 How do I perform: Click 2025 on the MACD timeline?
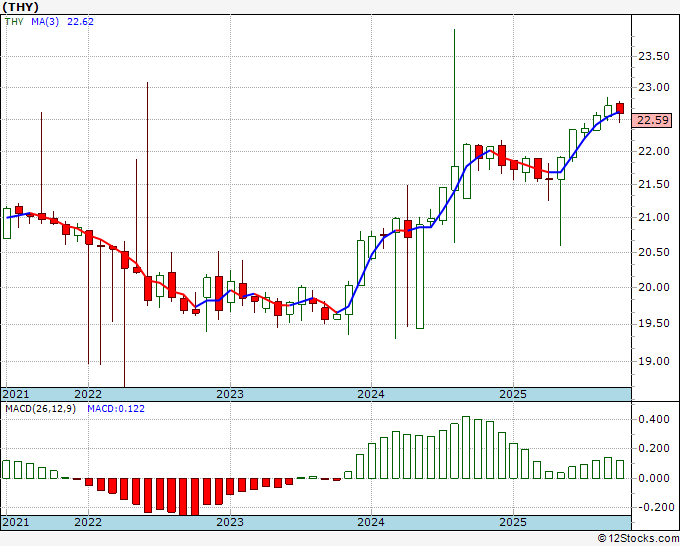click(x=513, y=522)
